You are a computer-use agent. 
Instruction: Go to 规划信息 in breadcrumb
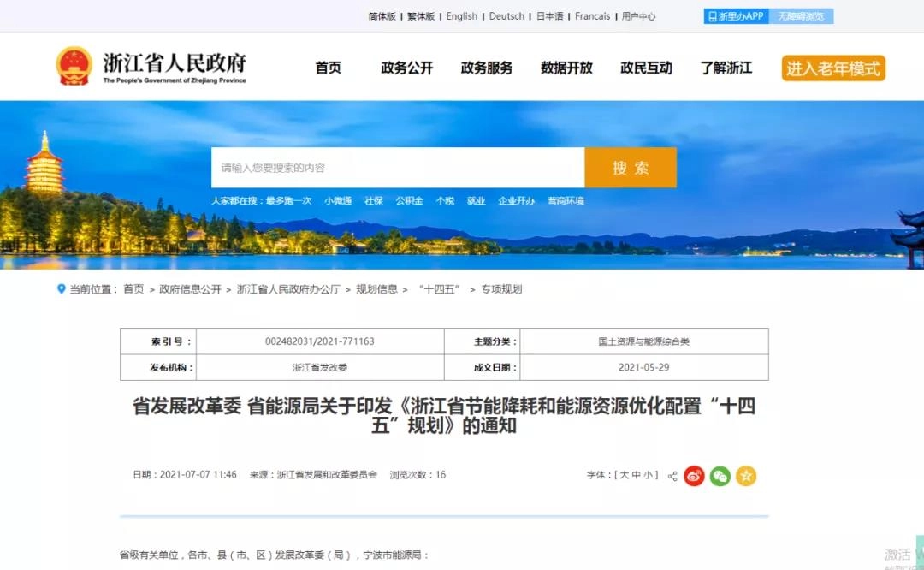tap(376, 289)
